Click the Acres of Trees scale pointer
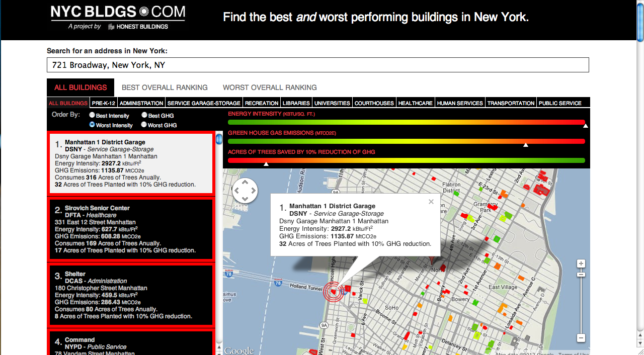644x355 pixels. [266, 164]
